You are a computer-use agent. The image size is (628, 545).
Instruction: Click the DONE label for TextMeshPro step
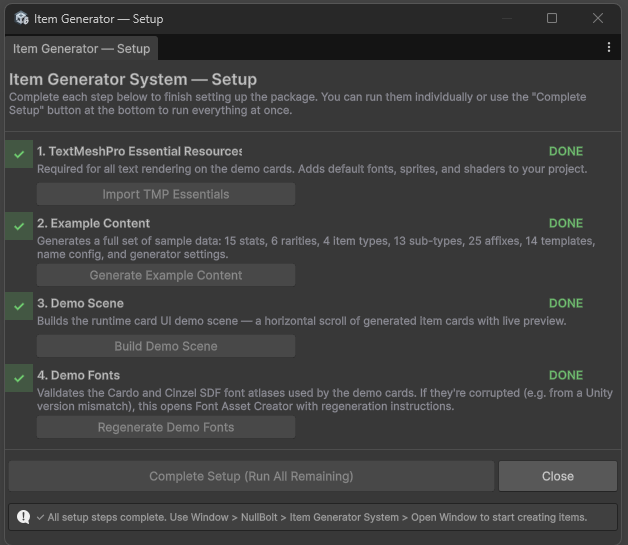point(566,151)
